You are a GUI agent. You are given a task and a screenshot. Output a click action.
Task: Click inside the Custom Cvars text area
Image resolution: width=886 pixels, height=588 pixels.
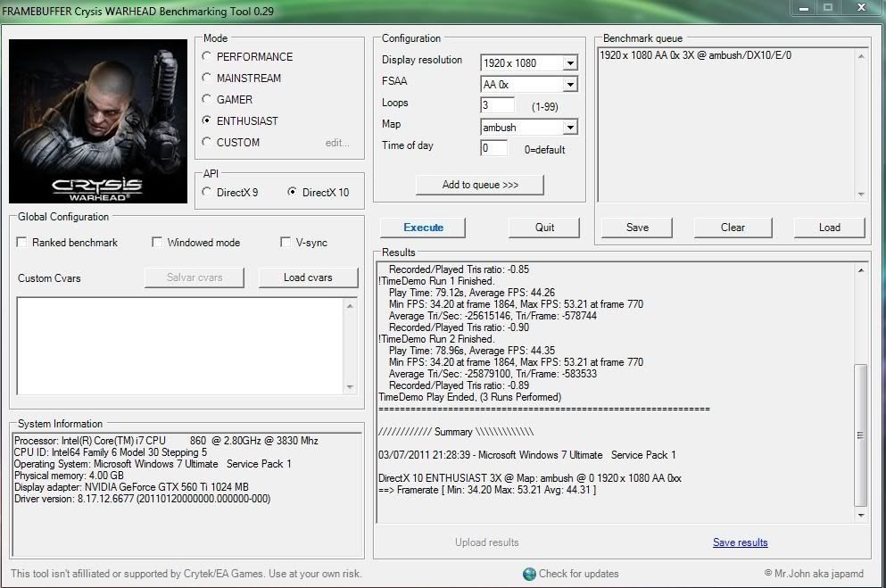(x=179, y=345)
